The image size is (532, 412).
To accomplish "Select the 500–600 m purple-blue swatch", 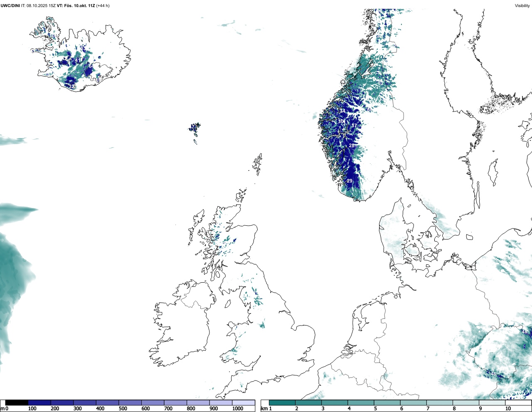I will [x=130, y=403].
